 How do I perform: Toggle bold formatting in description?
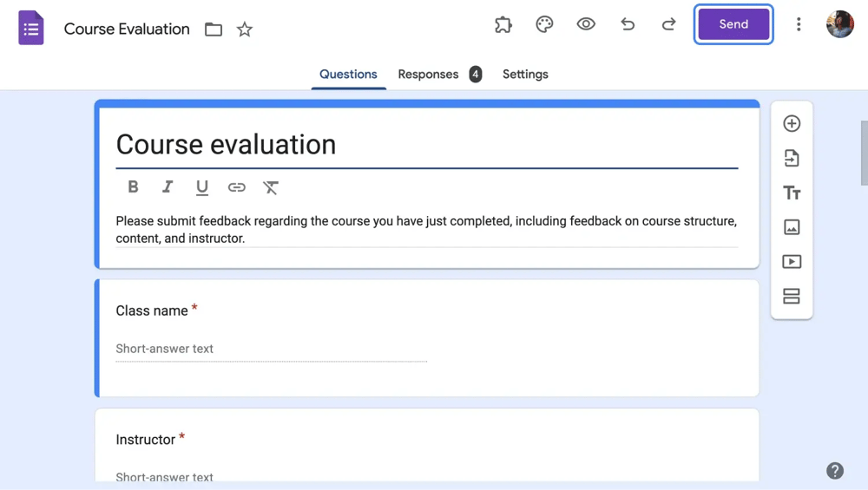[133, 186]
